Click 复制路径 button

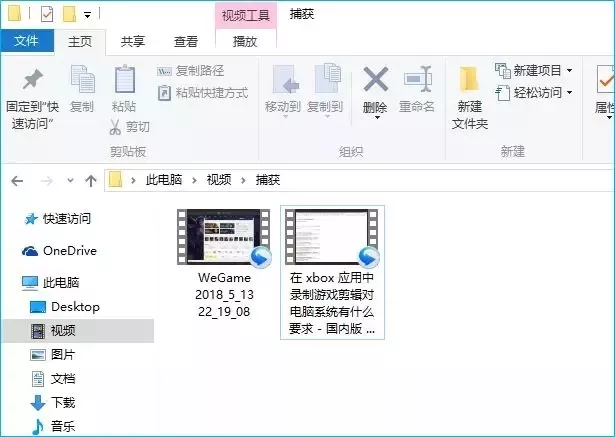tap(191, 71)
